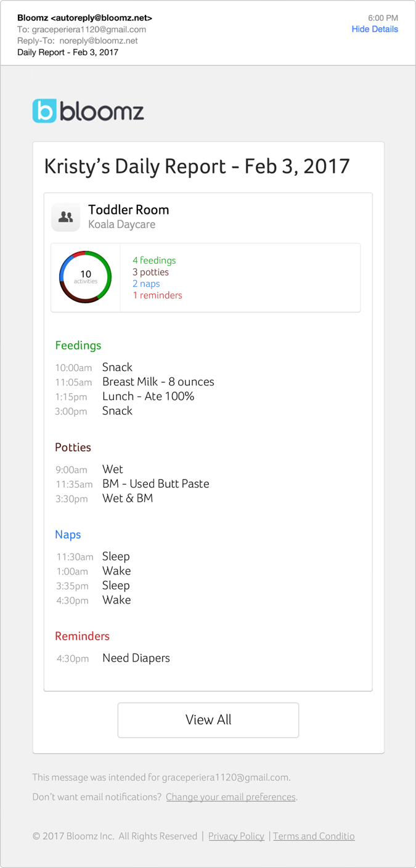
Task: Select the red 1 reminders summary
Action: [157, 295]
